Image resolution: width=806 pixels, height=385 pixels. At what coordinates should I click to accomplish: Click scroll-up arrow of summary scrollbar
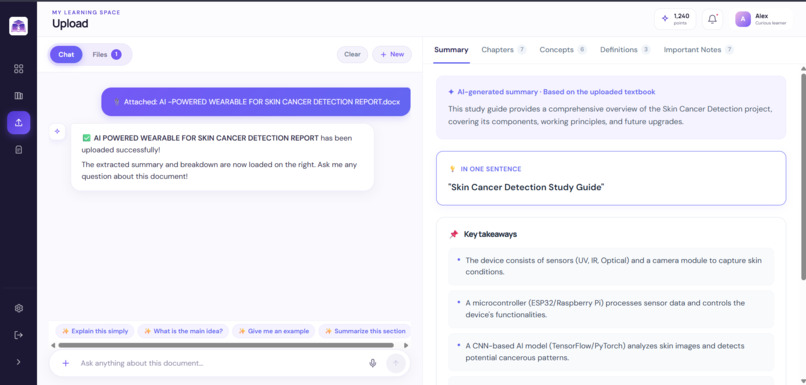803,69
